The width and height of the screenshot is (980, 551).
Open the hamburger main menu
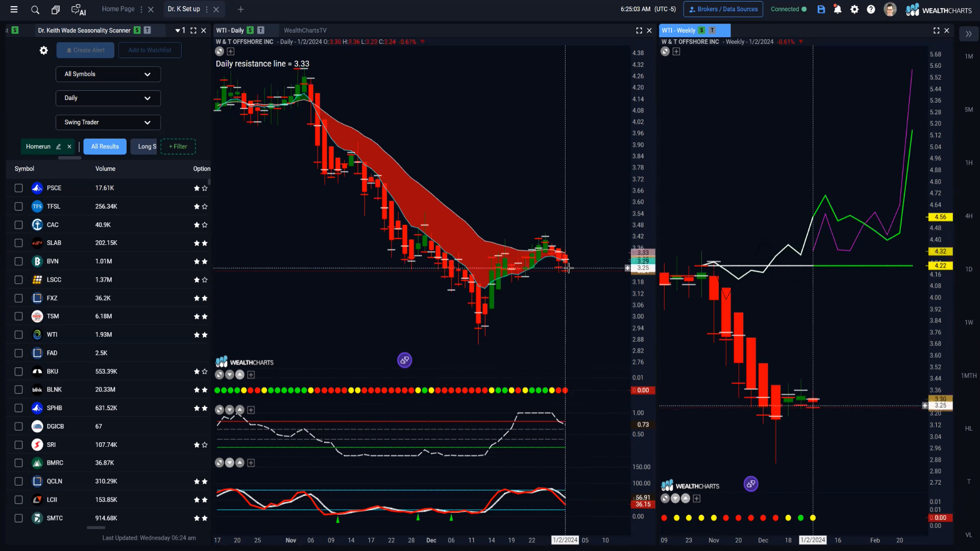[x=14, y=9]
